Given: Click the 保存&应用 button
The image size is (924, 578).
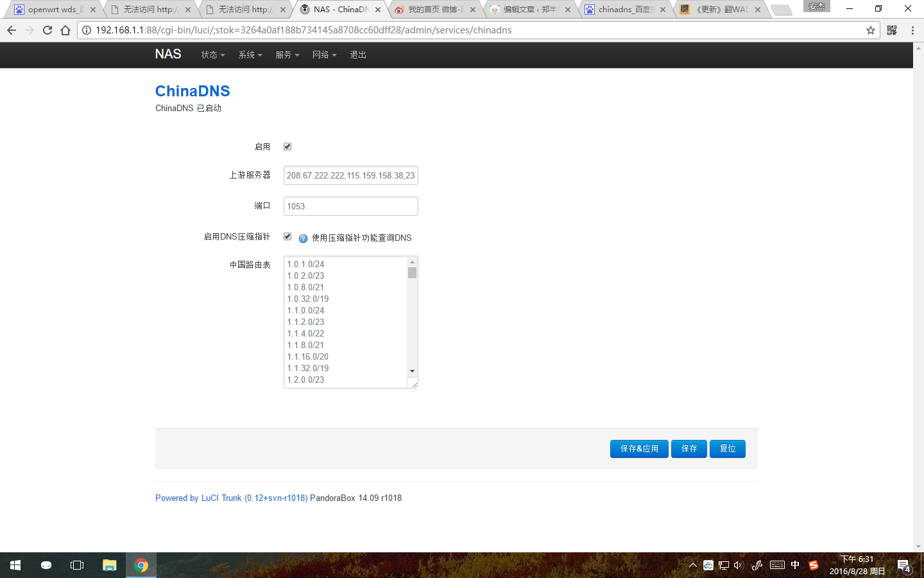Looking at the screenshot, I should tap(639, 449).
